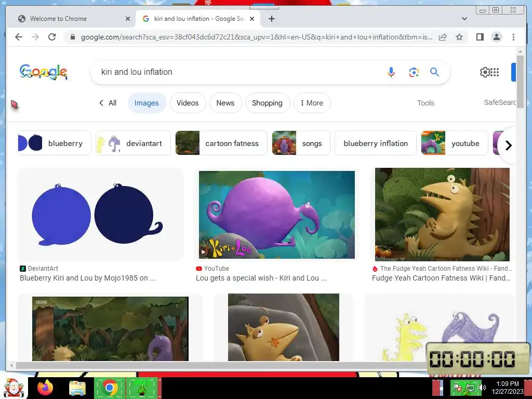
Task: Click the taskbar clock showing 1:09 PM
Action: tap(508, 388)
